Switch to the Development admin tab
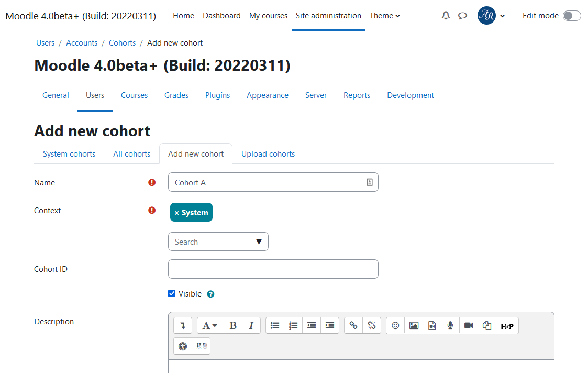 (411, 95)
